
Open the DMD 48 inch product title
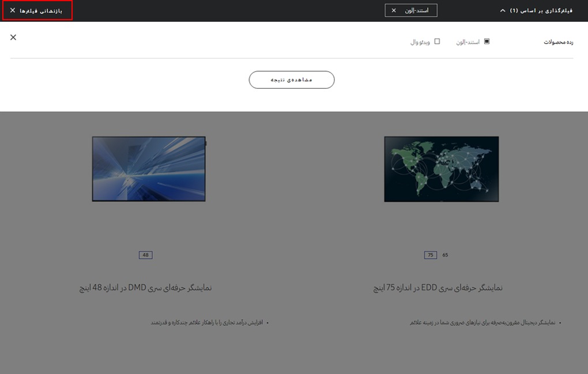tap(145, 288)
